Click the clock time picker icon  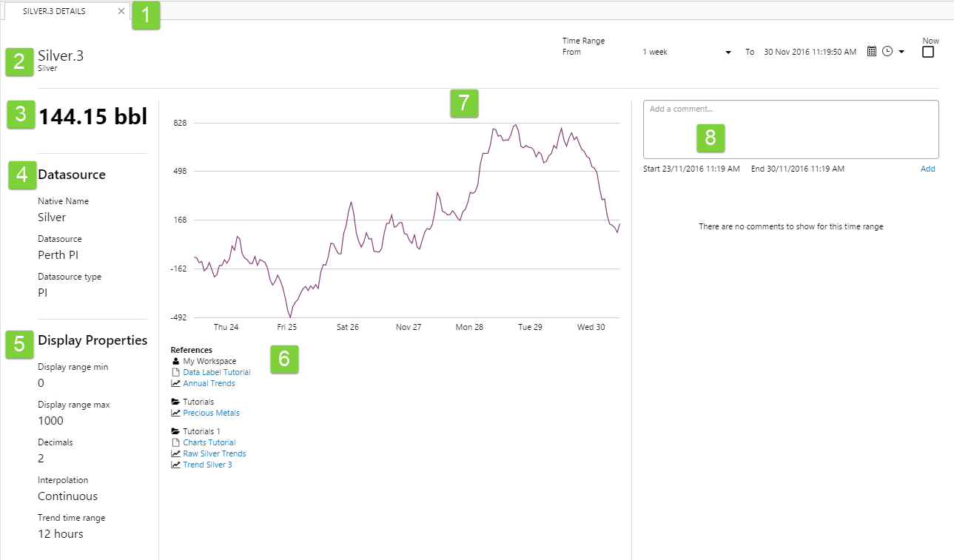(x=887, y=52)
